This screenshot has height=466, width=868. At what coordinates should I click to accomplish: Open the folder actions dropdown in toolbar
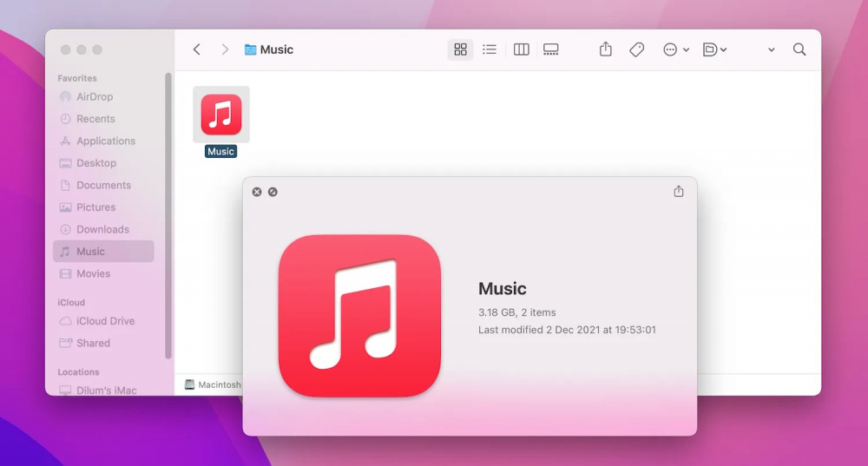click(x=714, y=49)
